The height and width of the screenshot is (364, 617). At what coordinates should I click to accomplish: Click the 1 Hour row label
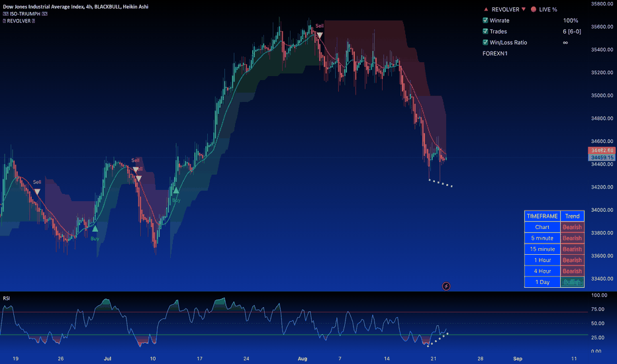(542, 260)
